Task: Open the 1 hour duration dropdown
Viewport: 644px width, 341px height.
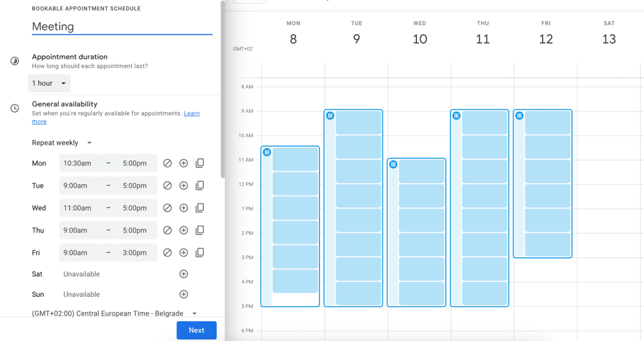Action: point(49,83)
